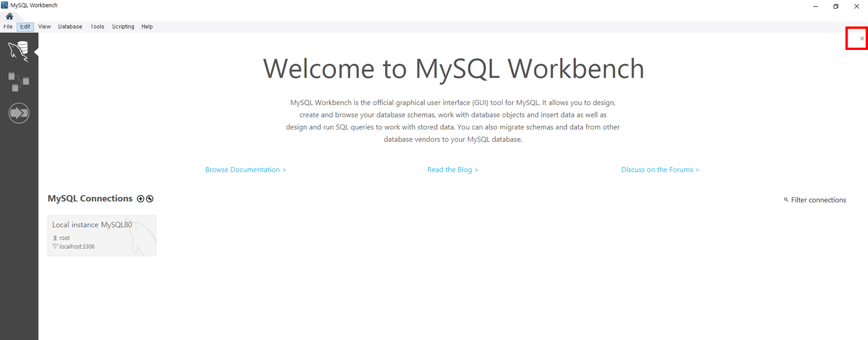The height and width of the screenshot is (340, 868).
Task: Open the View menu
Action: pos(44,26)
